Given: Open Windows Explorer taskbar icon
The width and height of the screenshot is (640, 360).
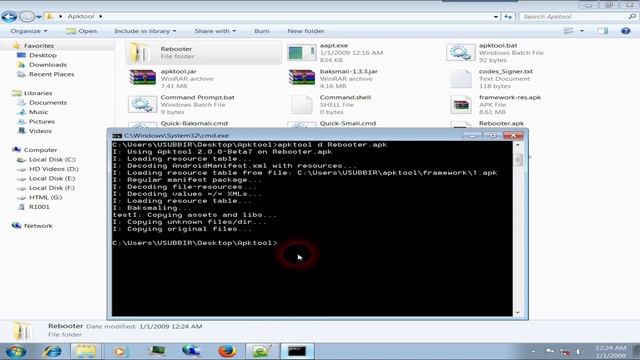Looking at the screenshot, I should [85, 351].
